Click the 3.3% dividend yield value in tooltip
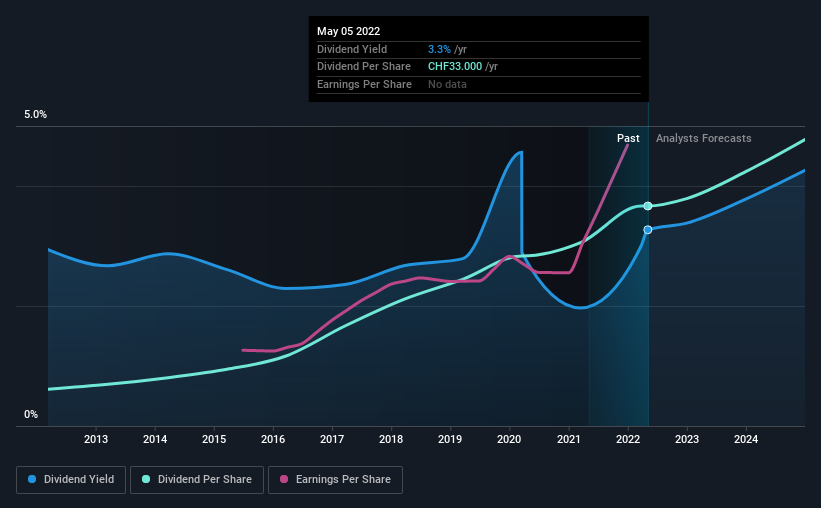Screen dimensions: 821x508 pos(439,49)
